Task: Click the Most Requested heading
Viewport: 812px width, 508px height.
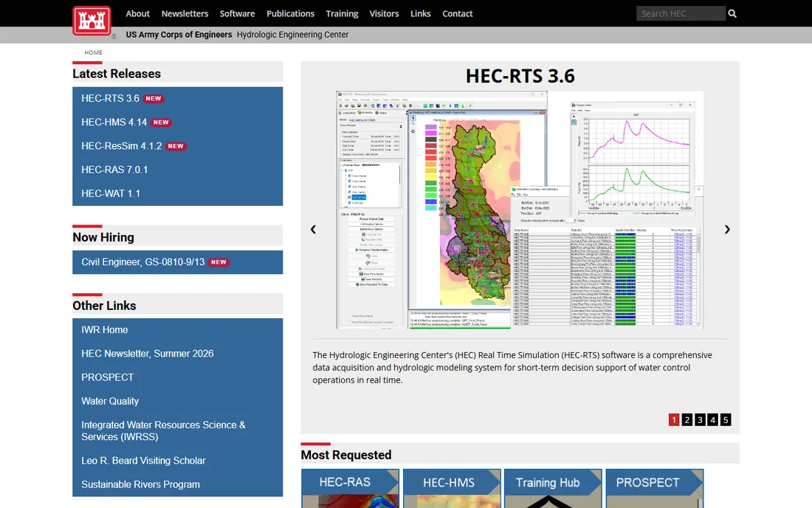Action: pyautogui.click(x=346, y=455)
